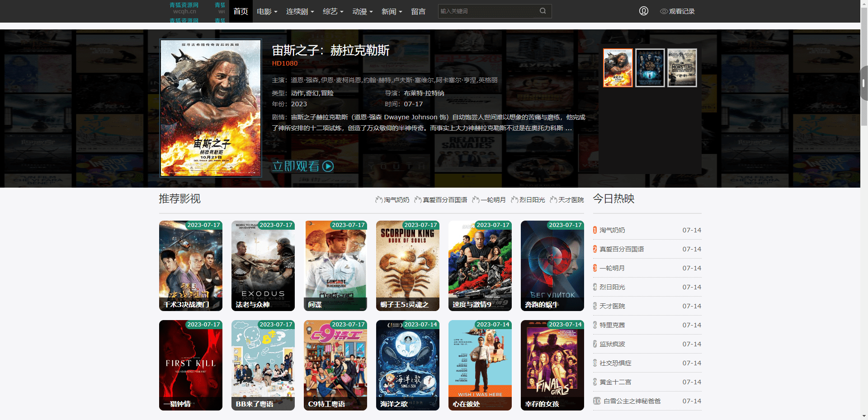Screen dimensions: 868x420
Task: Click flame icon next to 烈日阳光 tag
Action: [514, 199]
